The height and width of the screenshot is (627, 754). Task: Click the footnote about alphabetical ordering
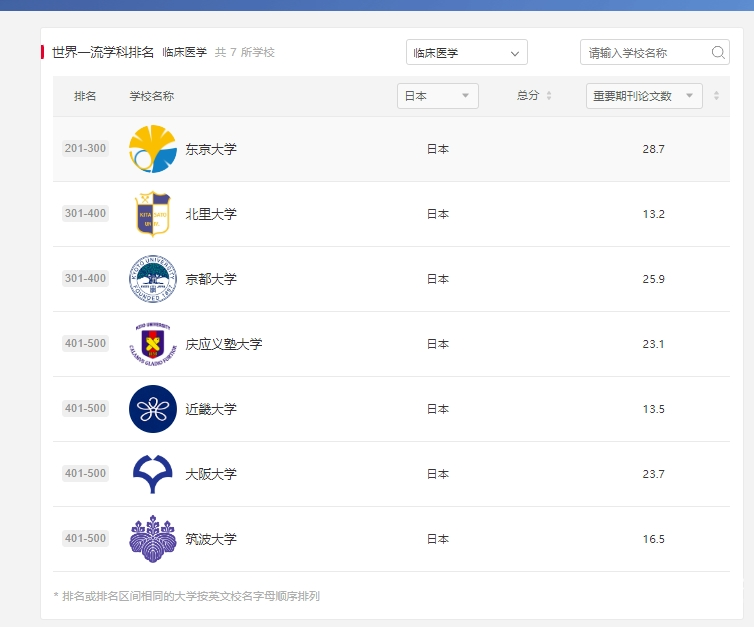click(x=187, y=596)
